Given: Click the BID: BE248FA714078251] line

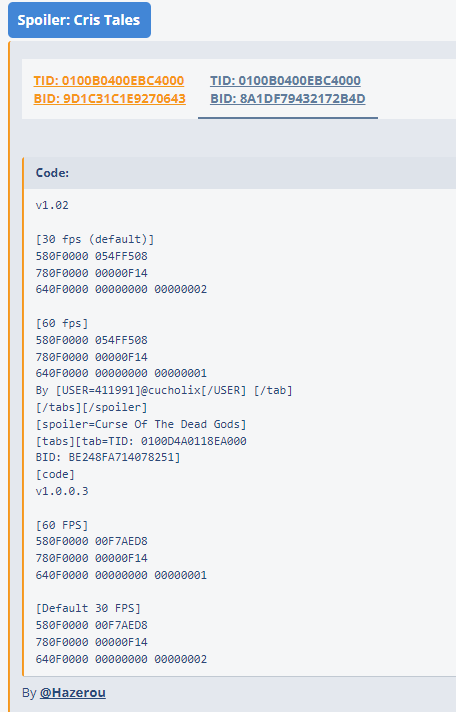Looking at the screenshot, I should coord(108,457).
